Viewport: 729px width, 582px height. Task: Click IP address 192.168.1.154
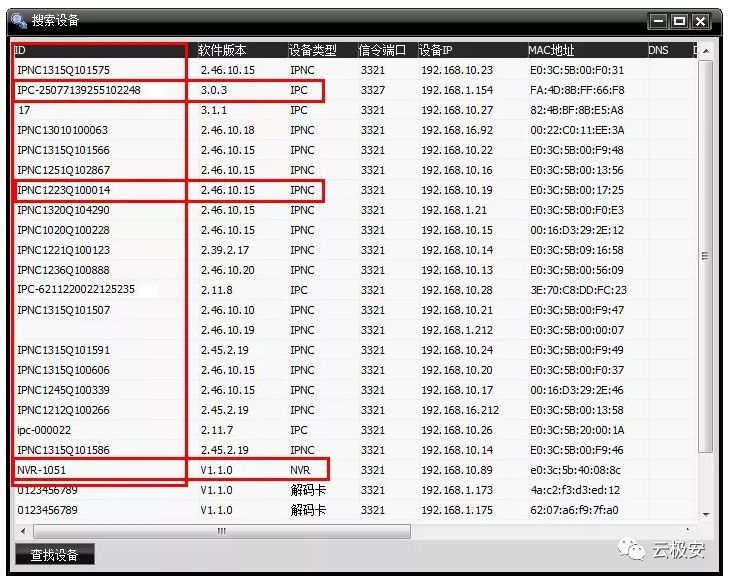click(x=457, y=90)
